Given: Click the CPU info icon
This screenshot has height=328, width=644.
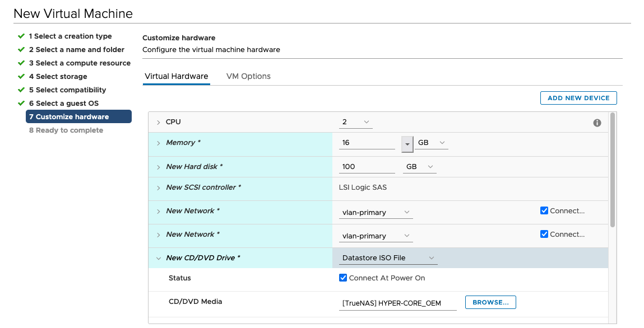Looking at the screenshot, I should (597, 123).
